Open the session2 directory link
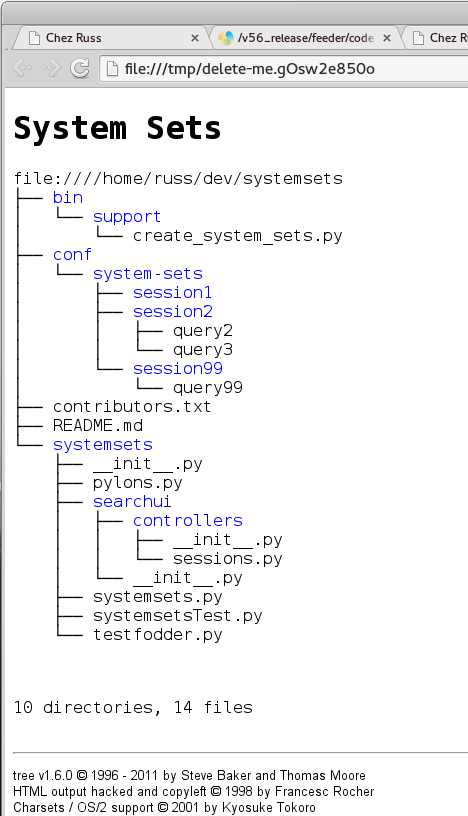This screenshot has height=816, width=468. click(173, 312)
